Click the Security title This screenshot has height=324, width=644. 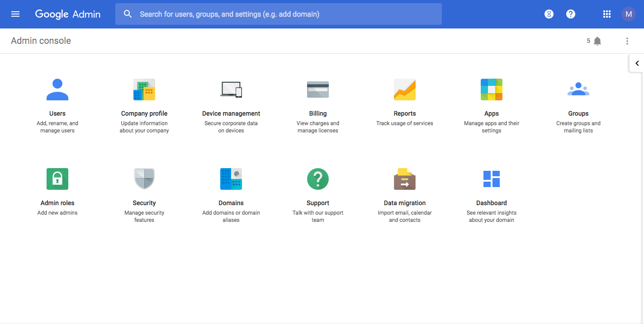pos(144,203)
